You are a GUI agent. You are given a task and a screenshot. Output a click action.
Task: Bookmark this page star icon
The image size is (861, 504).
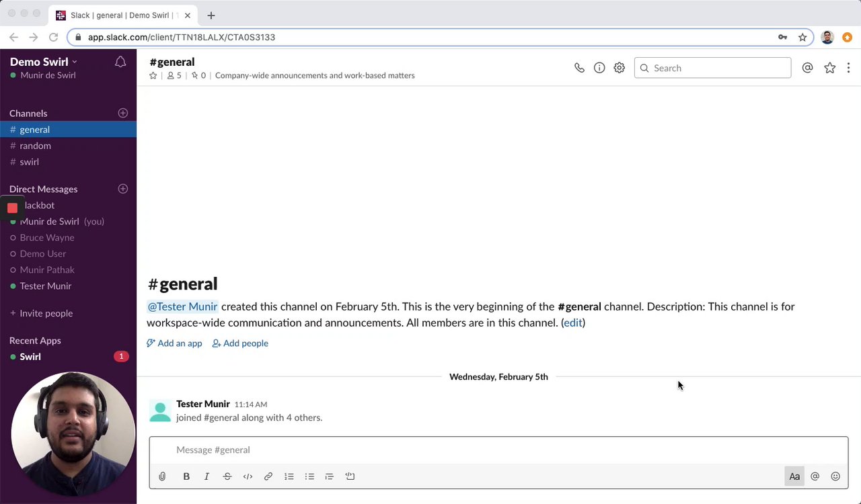[x=802, y=38]
